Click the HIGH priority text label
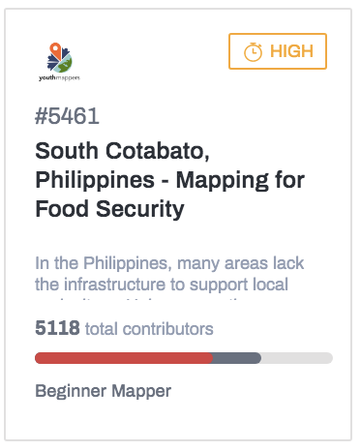360x447 pixels. tap(292, 51)
